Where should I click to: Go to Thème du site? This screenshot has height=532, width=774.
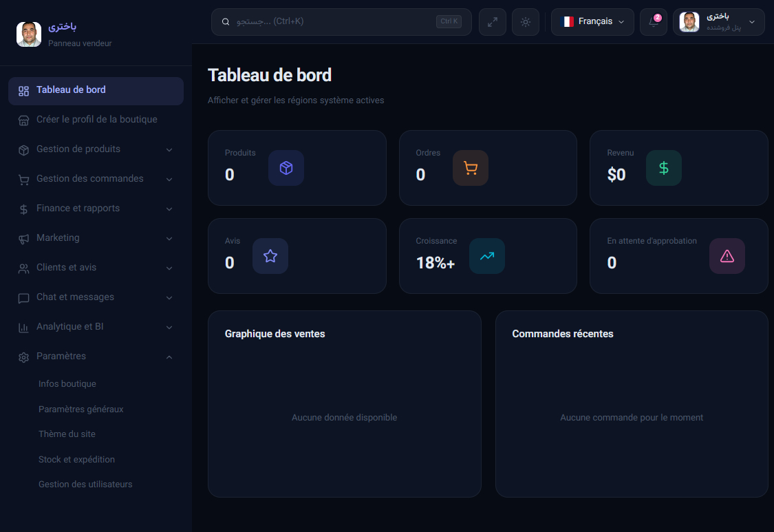(67, 434)
